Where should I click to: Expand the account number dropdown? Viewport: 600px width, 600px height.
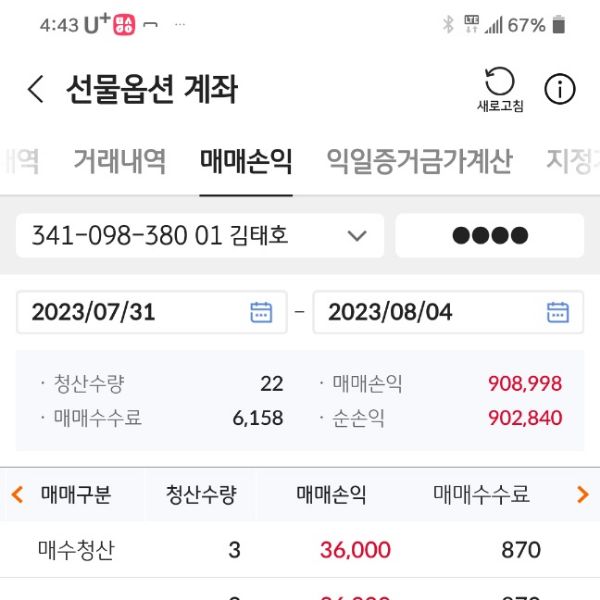coord(356,236)
